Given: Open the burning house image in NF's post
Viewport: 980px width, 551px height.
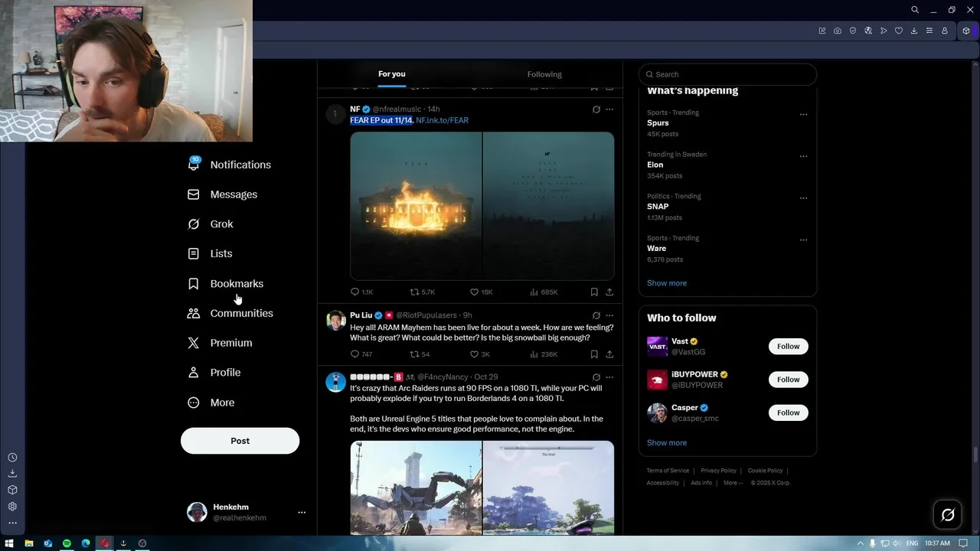Looking at the screenshot, I should 416,206.
